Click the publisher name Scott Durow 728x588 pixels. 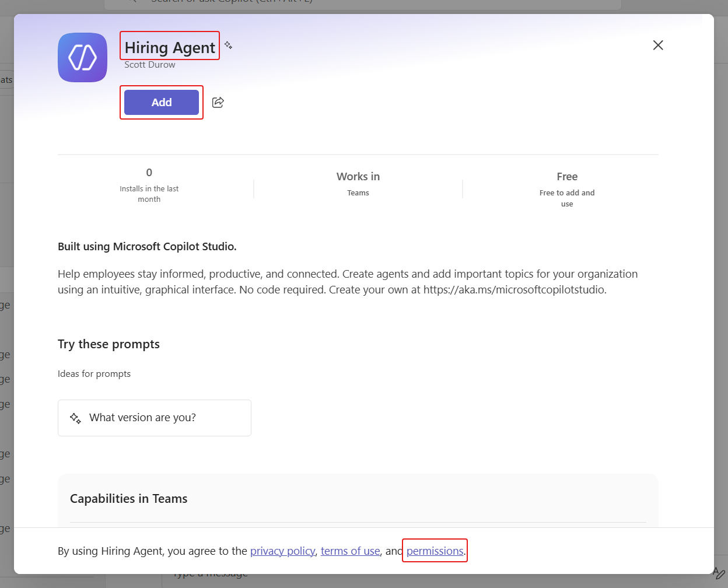[x=150, y=65]
